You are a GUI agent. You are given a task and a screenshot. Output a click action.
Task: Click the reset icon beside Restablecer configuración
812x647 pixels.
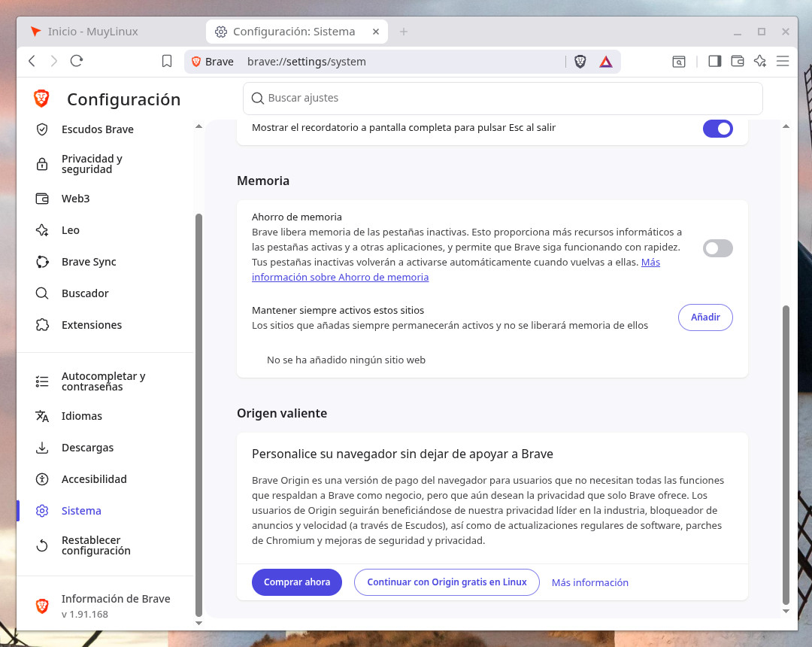(x=42, y=545)
